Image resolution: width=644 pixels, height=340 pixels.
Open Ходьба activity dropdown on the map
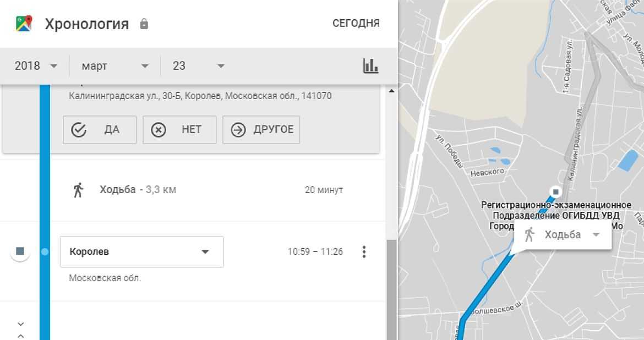point(595,235)
